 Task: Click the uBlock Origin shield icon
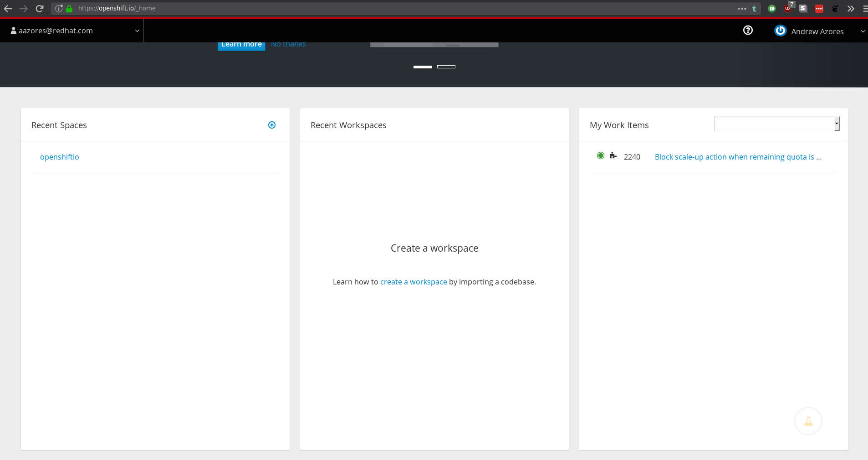click(x=787, y=9)
